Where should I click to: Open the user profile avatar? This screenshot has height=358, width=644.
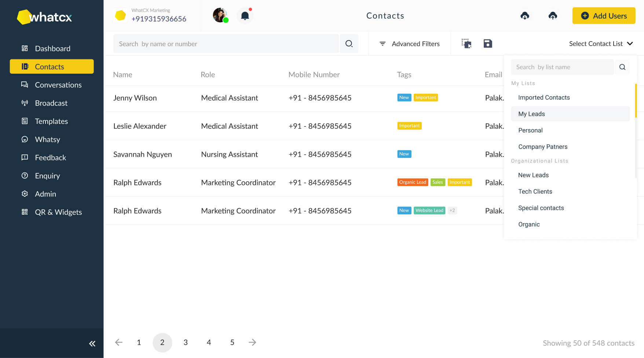click(220, 15)
